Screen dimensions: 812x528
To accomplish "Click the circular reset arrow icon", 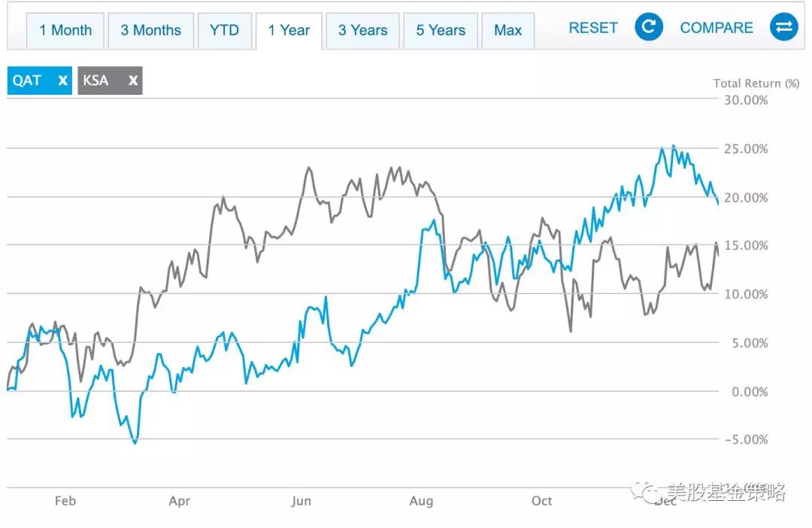I will (x=648, y=28).
